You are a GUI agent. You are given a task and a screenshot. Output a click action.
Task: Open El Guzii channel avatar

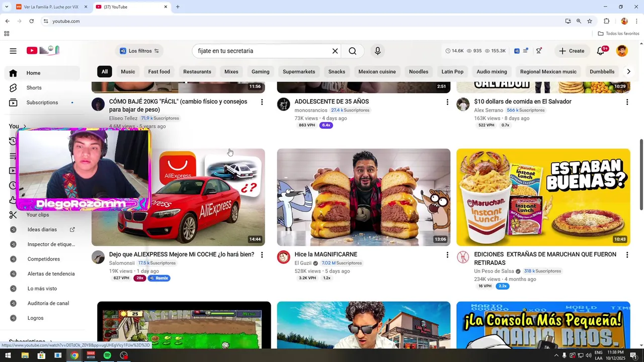[x=284, y=257]
